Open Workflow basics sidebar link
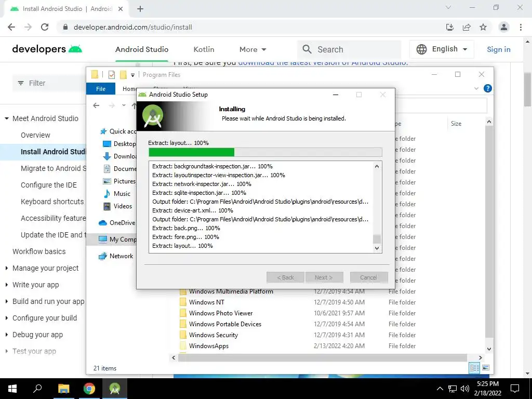Viewport: 532px width, 399px height. point(39,252)
